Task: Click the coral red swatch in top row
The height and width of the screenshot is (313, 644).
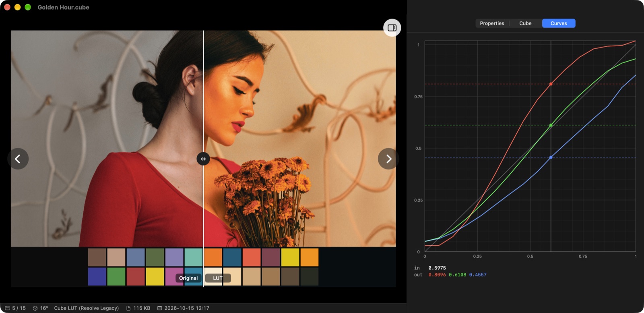Action: pos(252,257)
